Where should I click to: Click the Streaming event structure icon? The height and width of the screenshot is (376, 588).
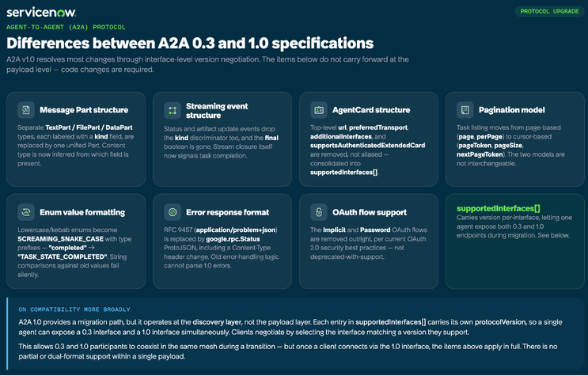tap(173, 110)
